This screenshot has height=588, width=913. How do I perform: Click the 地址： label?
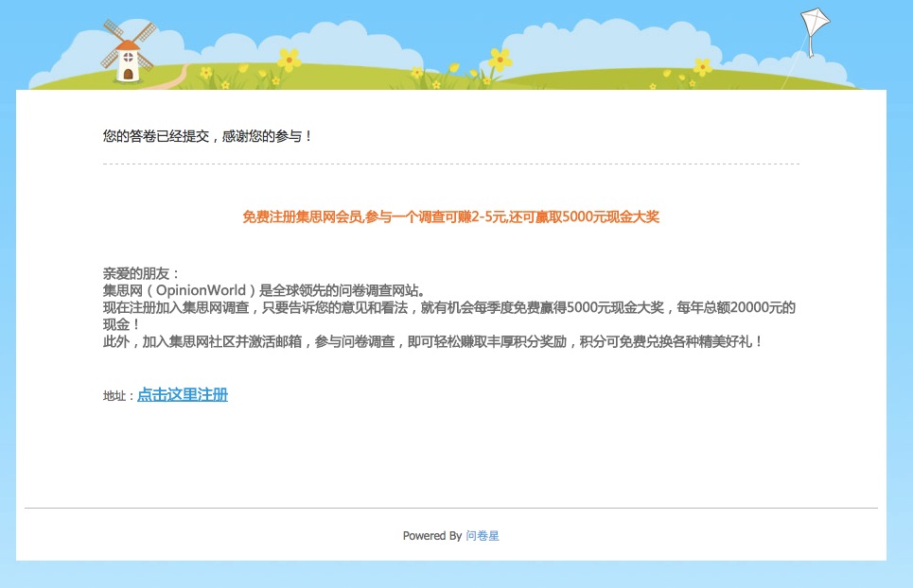(119, 396)
